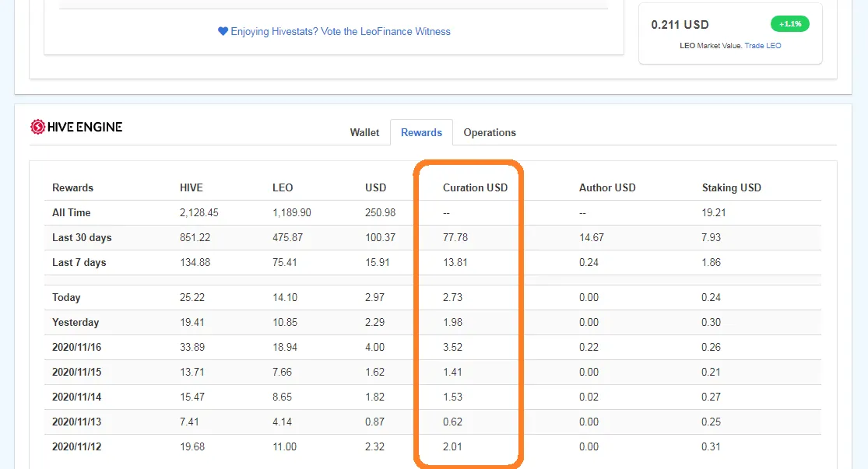Click the 2020/11/15 HIVE value 13.71
This screenshot has height=469, width=868.
192,373
